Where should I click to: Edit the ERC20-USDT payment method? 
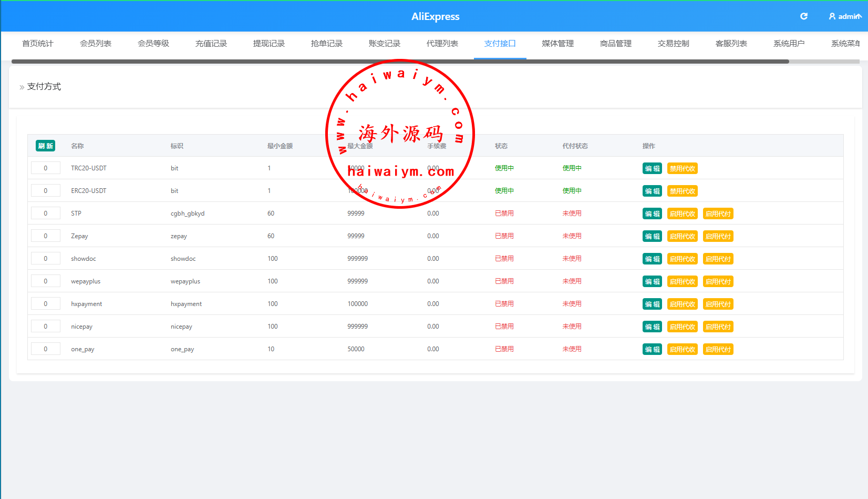652,191
